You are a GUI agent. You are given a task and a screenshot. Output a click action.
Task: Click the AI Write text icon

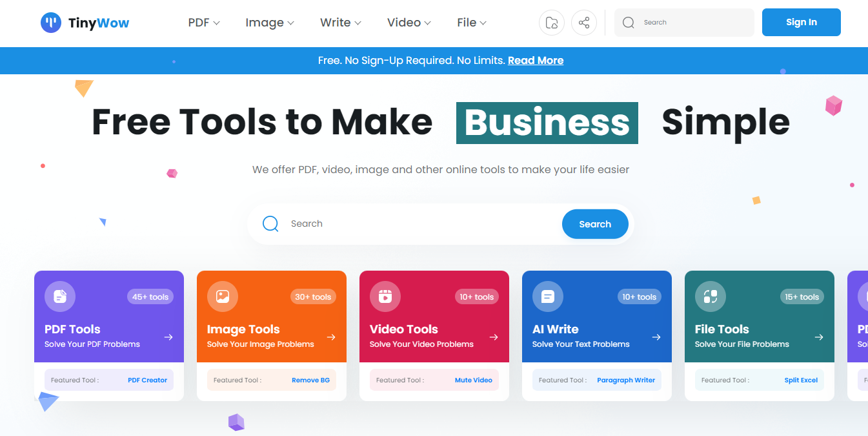[548, 296]
